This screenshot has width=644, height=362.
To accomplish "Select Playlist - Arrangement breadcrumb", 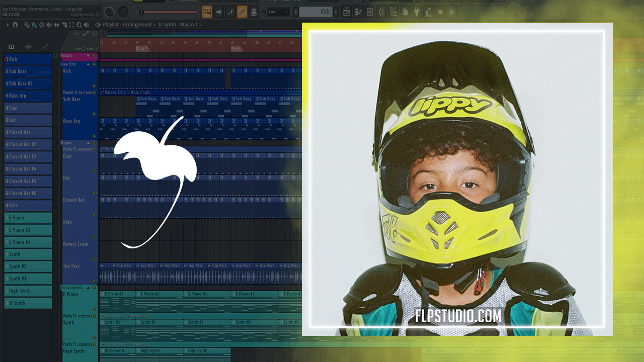I will pos(127,25).
